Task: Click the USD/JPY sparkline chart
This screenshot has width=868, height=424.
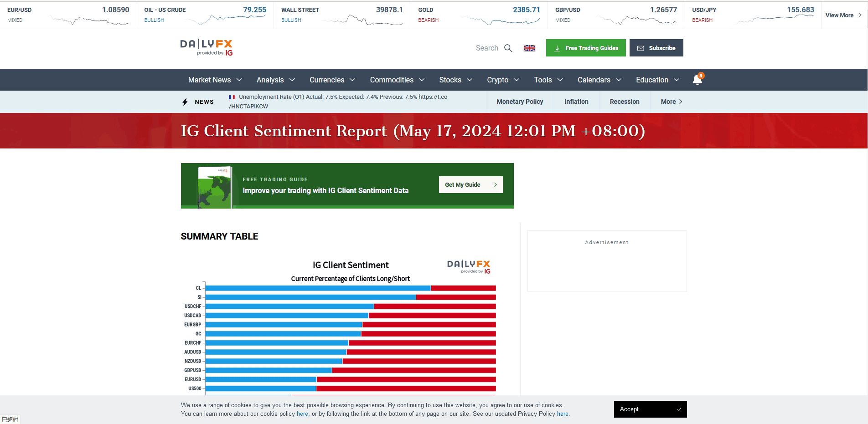Action: (x=775, y=19)
